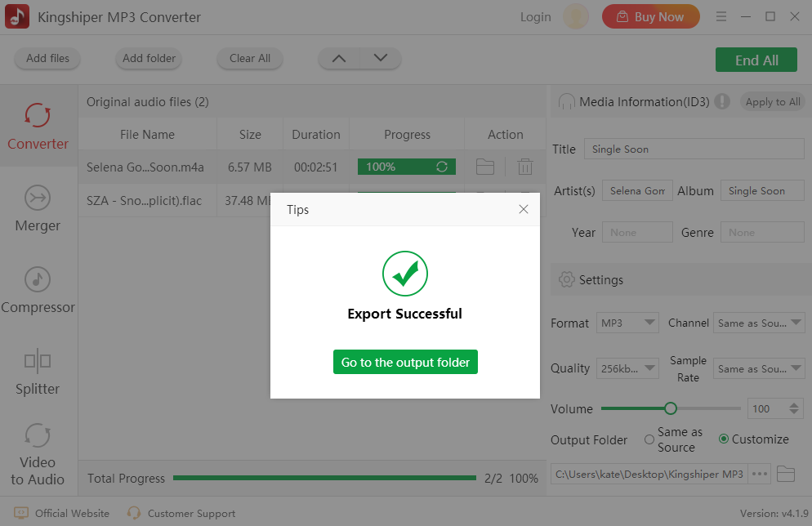Click the Volume slider handle
This screenshot has width=812, height=526.
point(670,408)
